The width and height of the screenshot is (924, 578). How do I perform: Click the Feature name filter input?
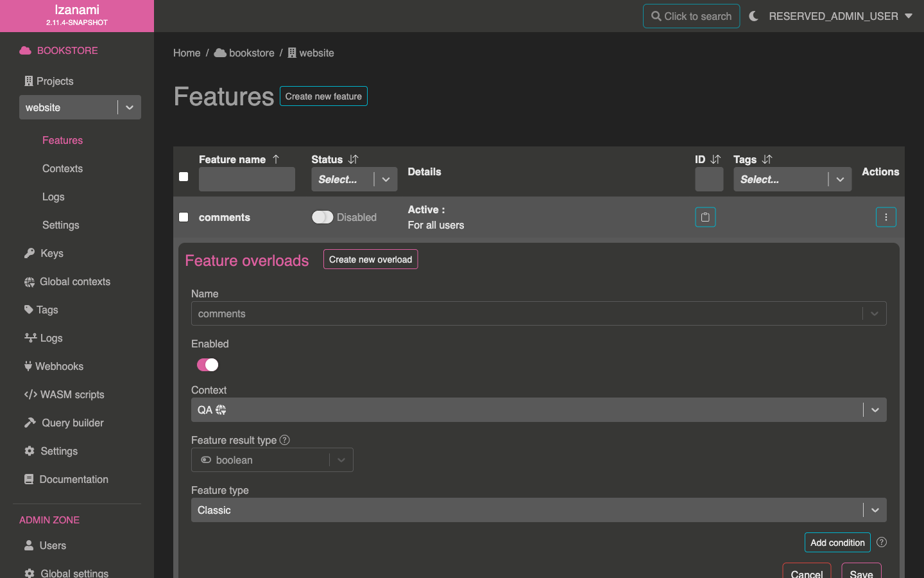(247, 179)
